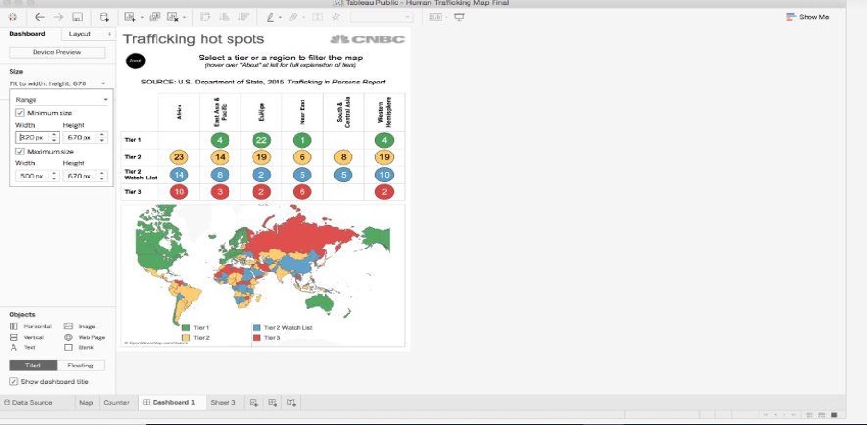Click the maximum Height stepper arrows
This screenshot has width=868, height=426.
102,176
